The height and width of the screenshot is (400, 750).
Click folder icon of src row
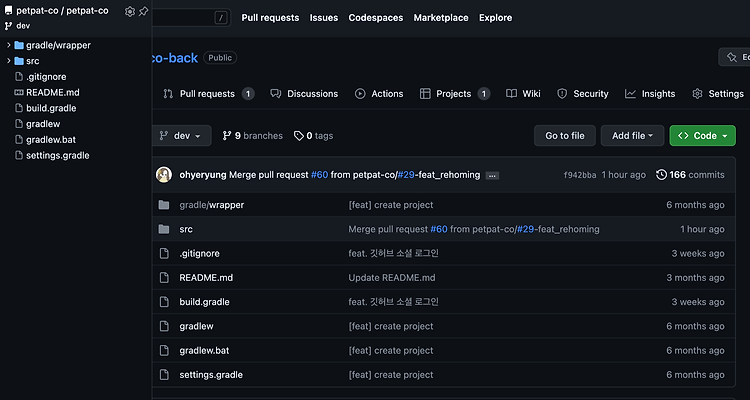164,229
